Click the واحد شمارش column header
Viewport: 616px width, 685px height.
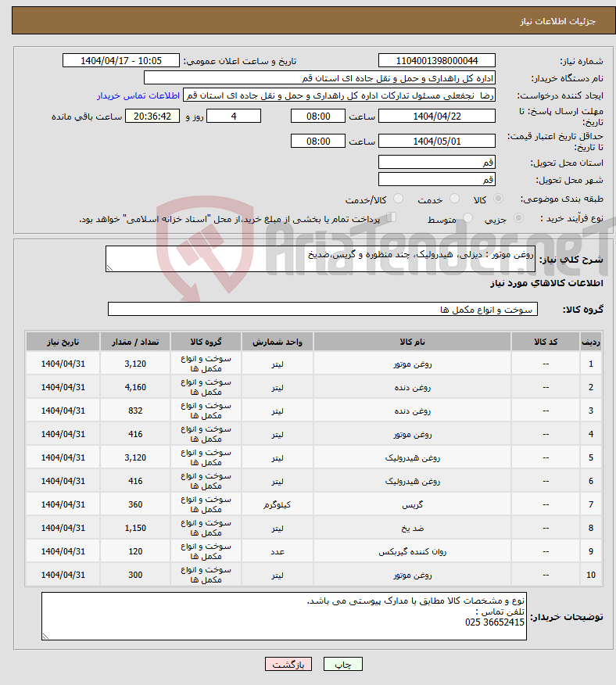tap(278, 342)
